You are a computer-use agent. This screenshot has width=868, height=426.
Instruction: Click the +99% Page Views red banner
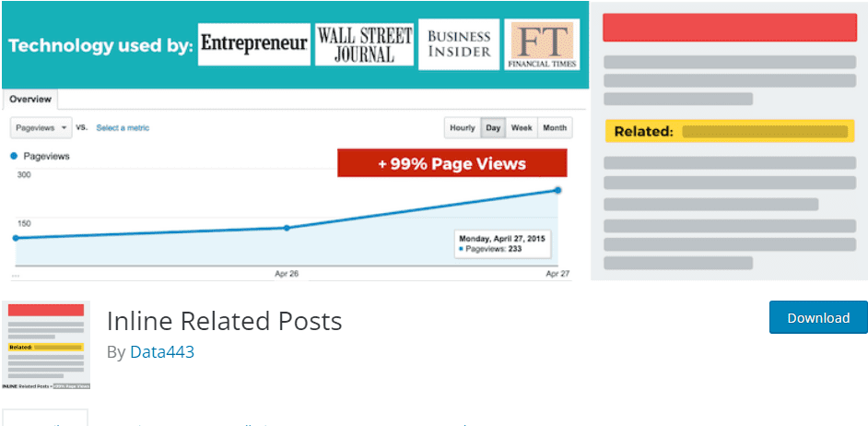point(452,163)
